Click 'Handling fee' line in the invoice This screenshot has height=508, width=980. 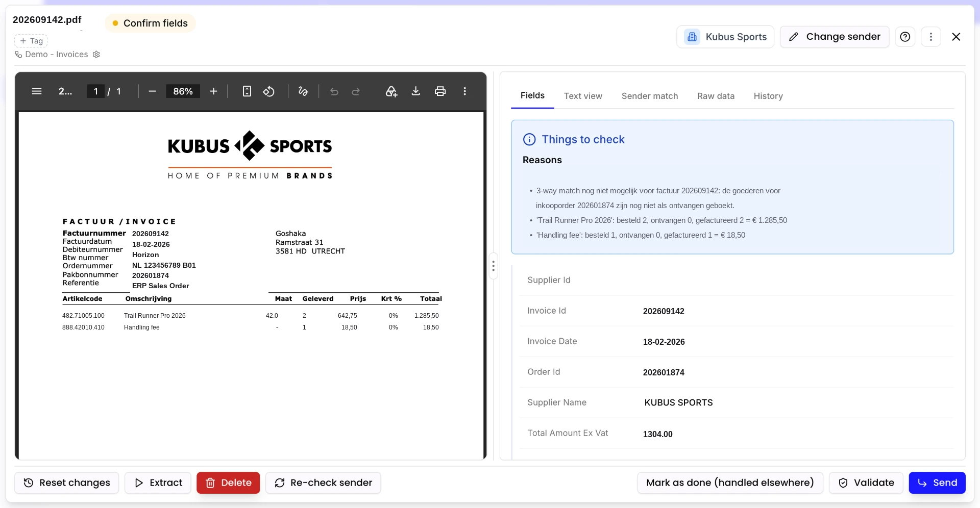[x=141, y=327]
